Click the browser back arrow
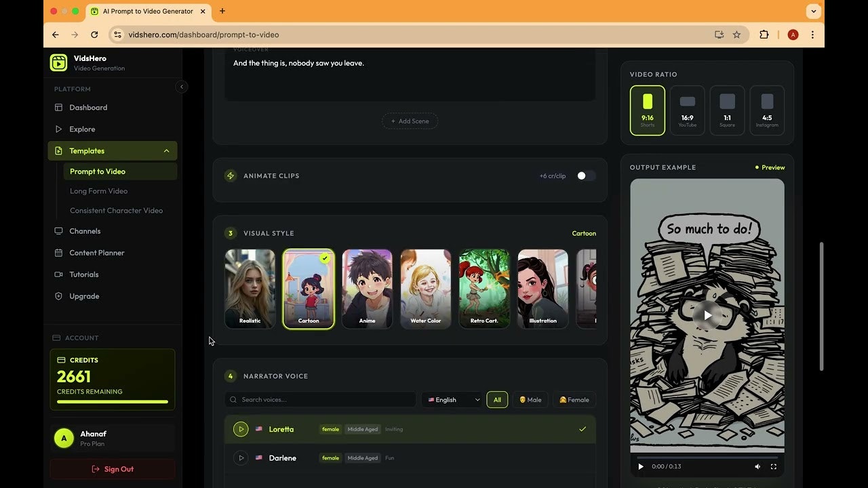The height and width of the screenshot is (488, 868). pos(56,35)
